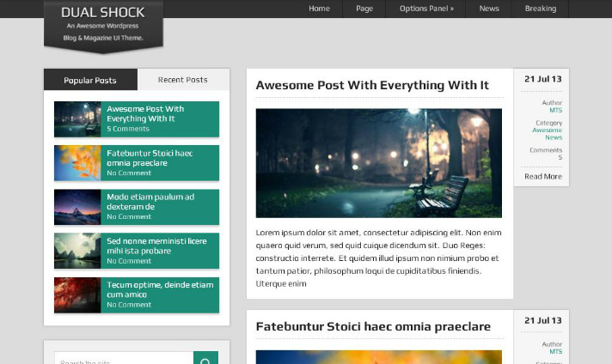The height and width of the screenshot is (364, 612).
Task: Open the misty river thumbnail in sidebar
Action: click(x=77, y=251)
